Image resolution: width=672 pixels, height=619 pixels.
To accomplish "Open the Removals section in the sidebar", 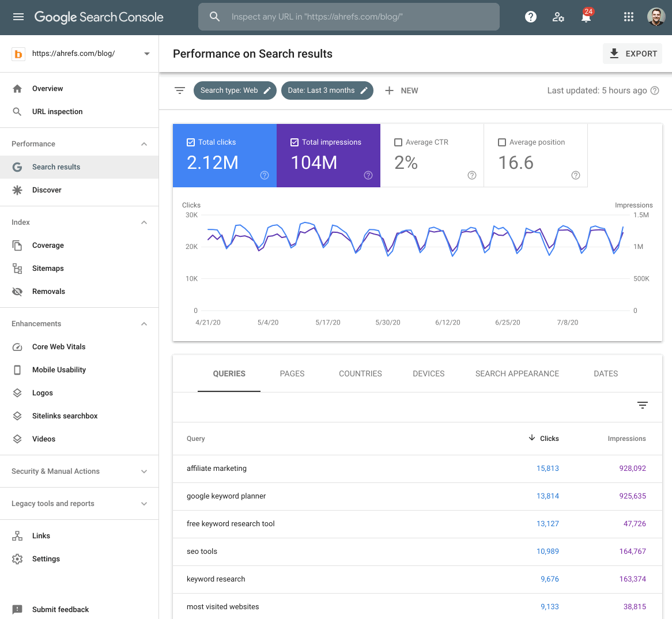I will 49,291.
